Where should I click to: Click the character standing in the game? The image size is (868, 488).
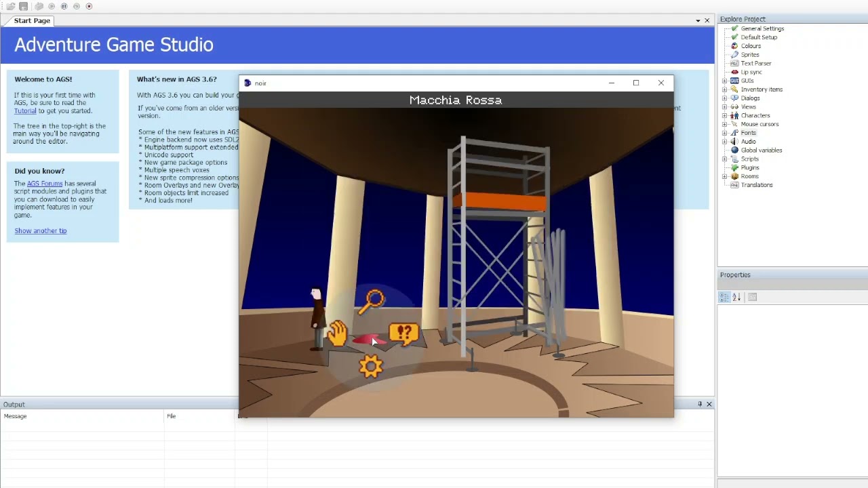317,319
